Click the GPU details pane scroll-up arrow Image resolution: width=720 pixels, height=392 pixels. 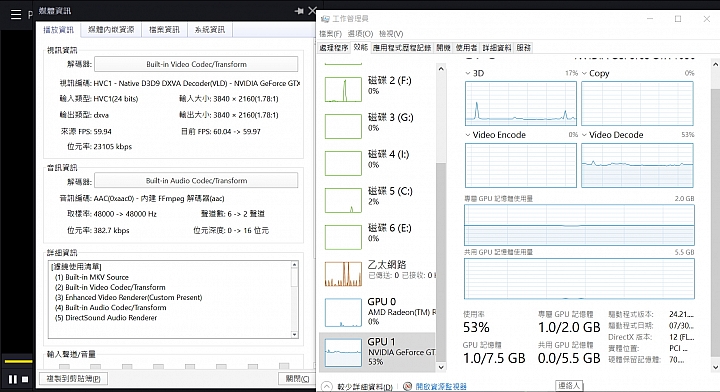[x=715, y=65]
